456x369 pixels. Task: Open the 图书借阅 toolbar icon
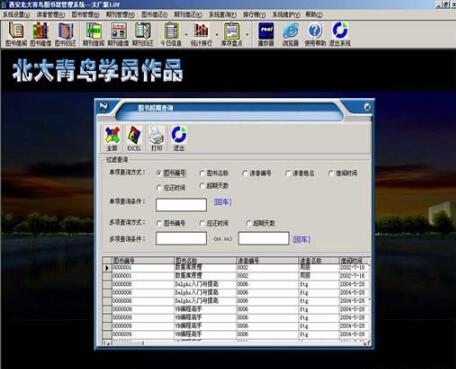[16, 34]
